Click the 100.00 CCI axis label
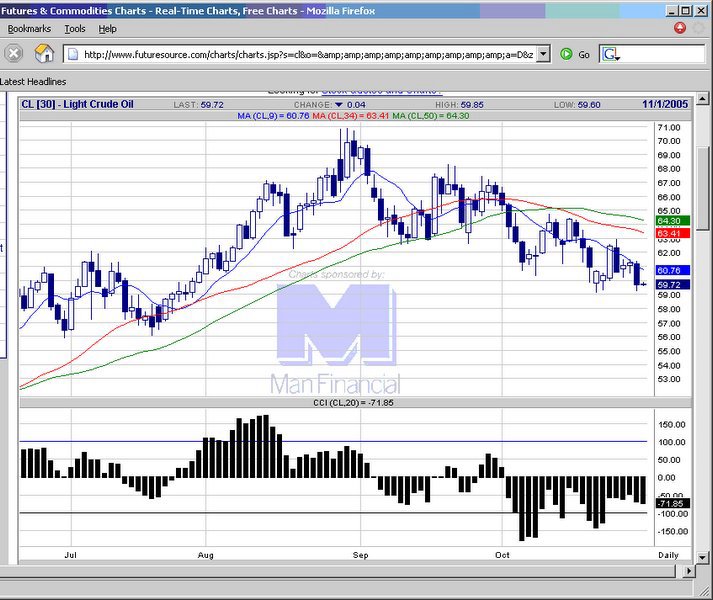 point(672,442)
